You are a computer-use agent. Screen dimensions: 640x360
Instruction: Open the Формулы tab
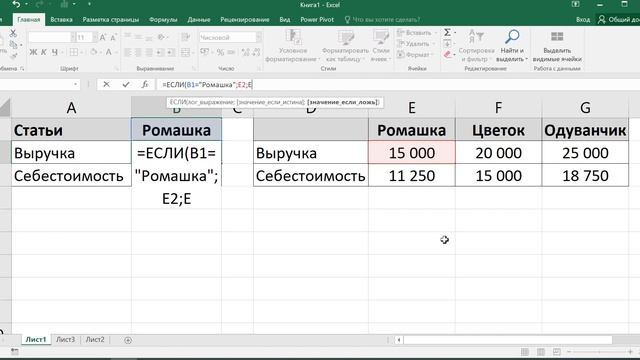(163, 20)
